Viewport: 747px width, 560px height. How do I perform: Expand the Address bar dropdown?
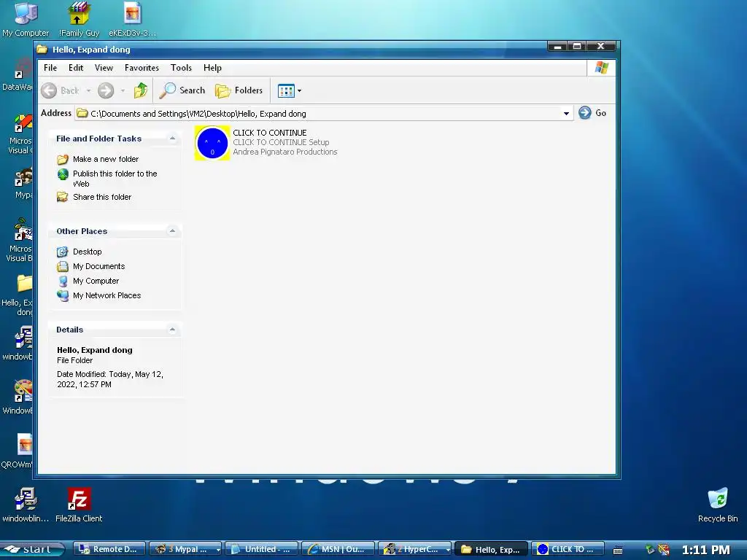(x=566, y=113)
